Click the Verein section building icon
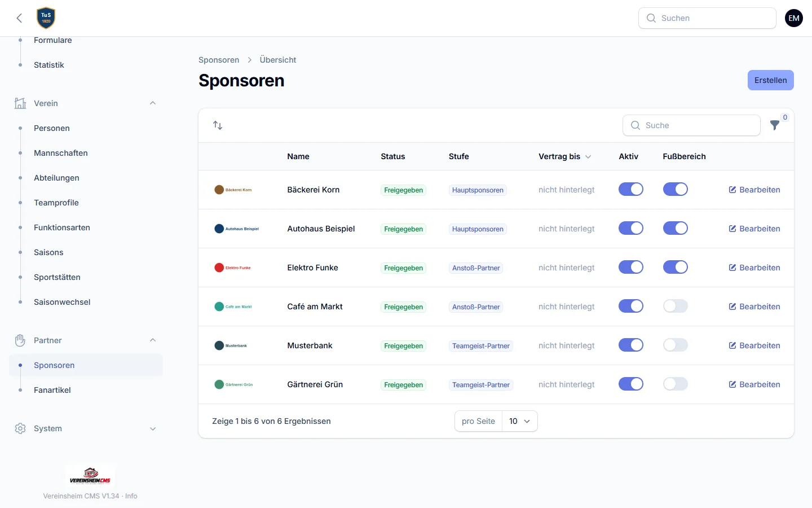 point(20,103)
